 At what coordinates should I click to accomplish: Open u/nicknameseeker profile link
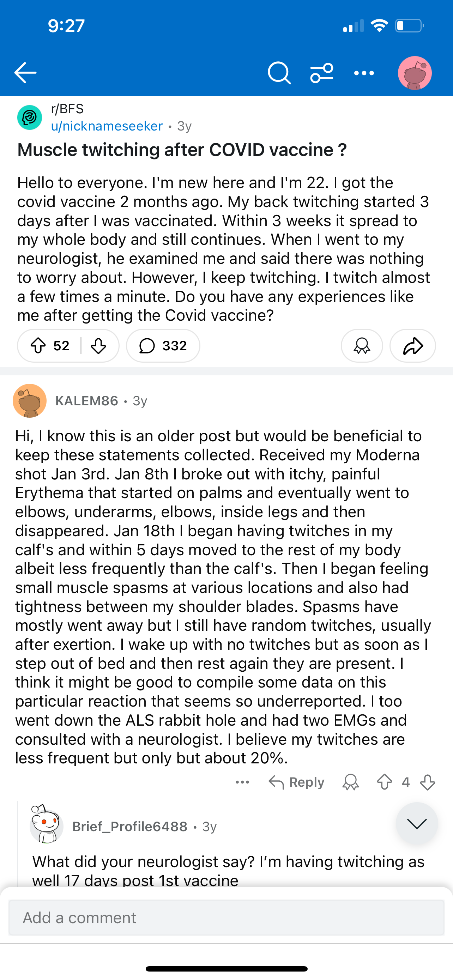[107, 126]
